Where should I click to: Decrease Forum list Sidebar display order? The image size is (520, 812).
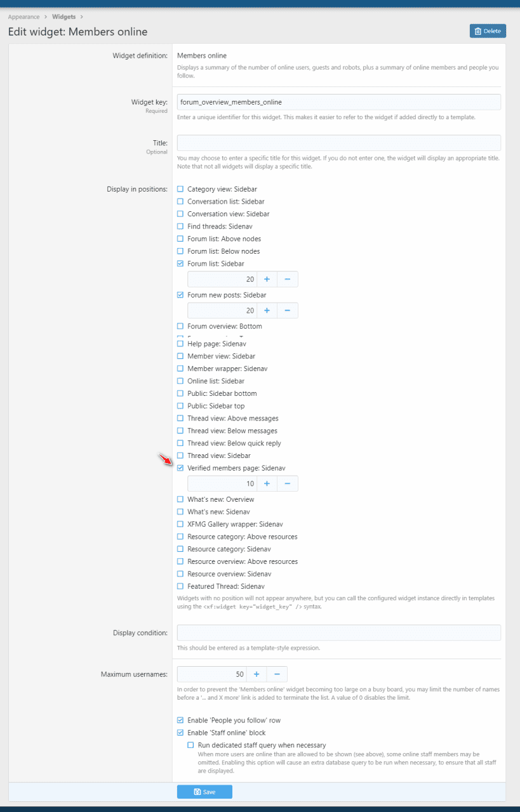tap(287, 279)
